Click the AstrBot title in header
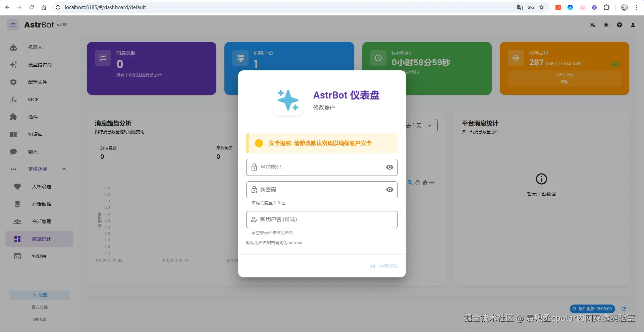 pyautogui.click(x=39, y=25)
